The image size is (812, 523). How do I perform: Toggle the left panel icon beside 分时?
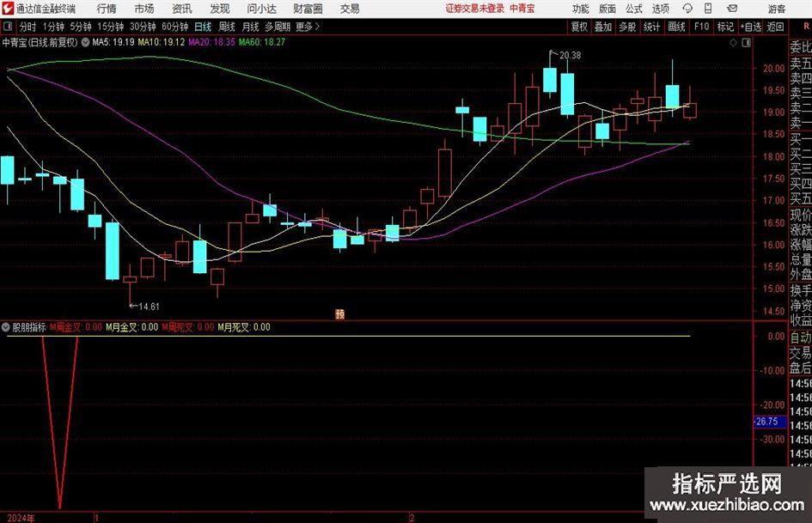(x=8, y=26)
